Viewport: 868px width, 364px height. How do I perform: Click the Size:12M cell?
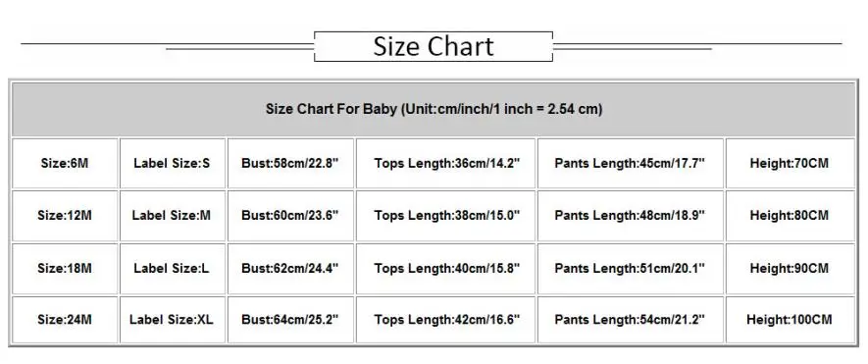tap(65, 216)
